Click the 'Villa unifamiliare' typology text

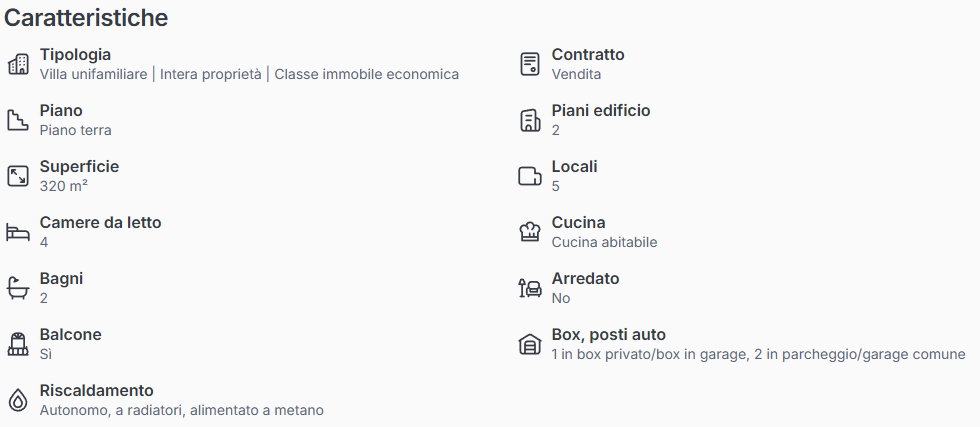pos(93,74)
